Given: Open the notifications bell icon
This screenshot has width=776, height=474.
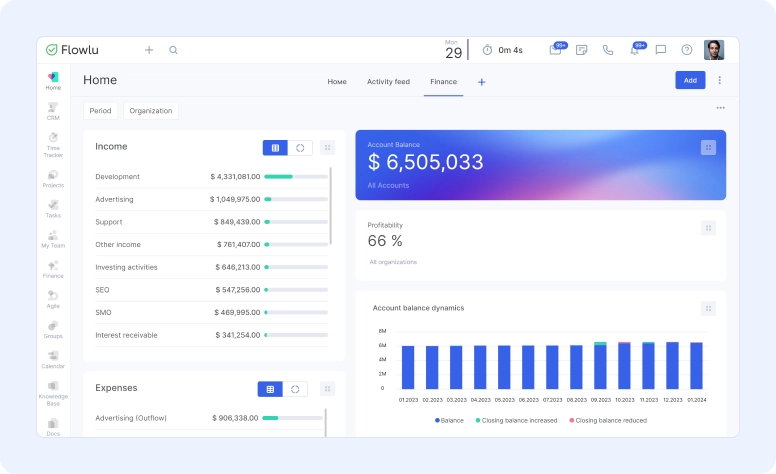Looking at the screenshot, I should point(635,49).
